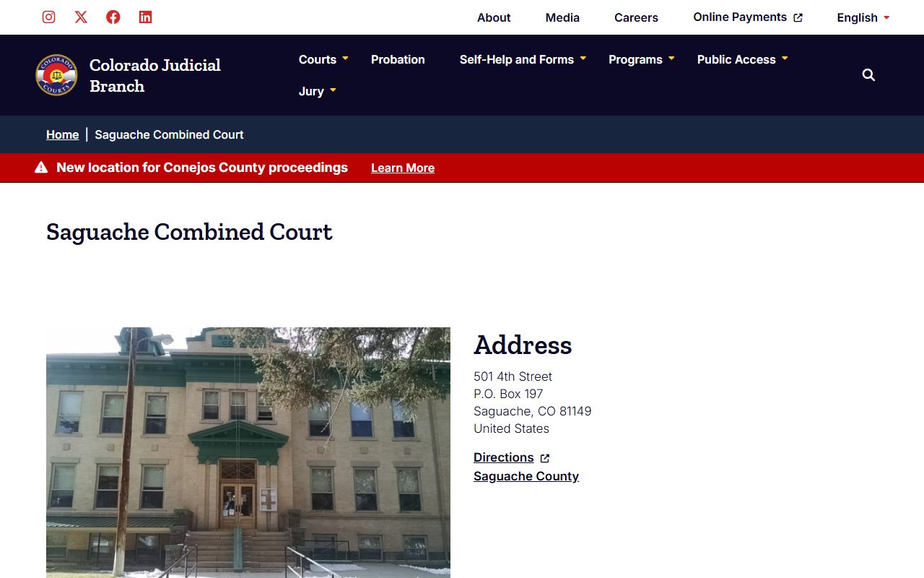The image size is (924, 578).
Task: Expand the Courts dropdown menu
Action: click(x=323, y=59)
